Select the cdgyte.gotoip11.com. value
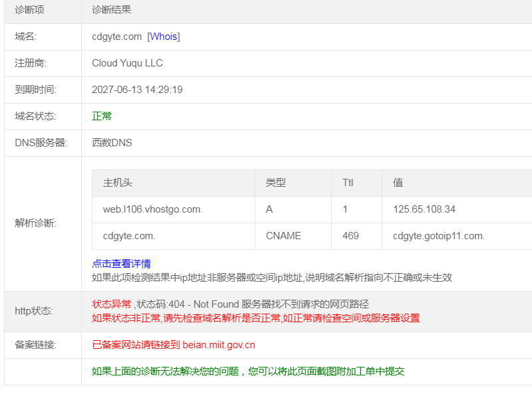Image resolution: width=532 pixels, height=406 pixels. 439,236
